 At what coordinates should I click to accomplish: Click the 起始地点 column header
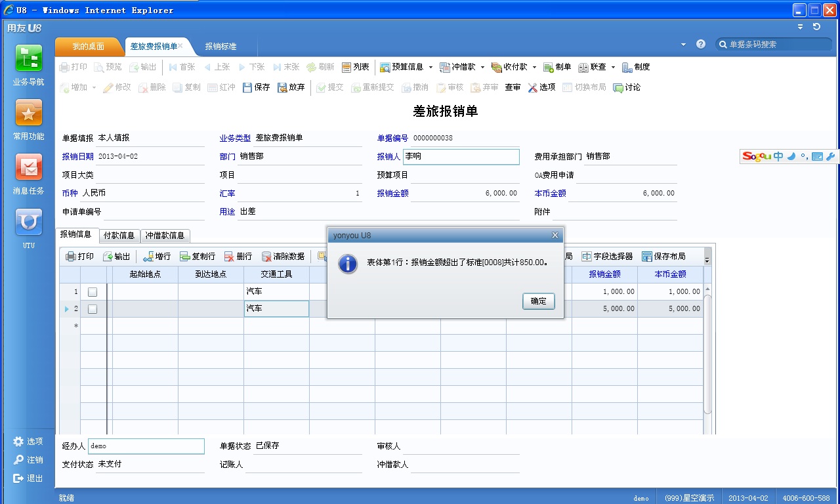tap(145, 274)
